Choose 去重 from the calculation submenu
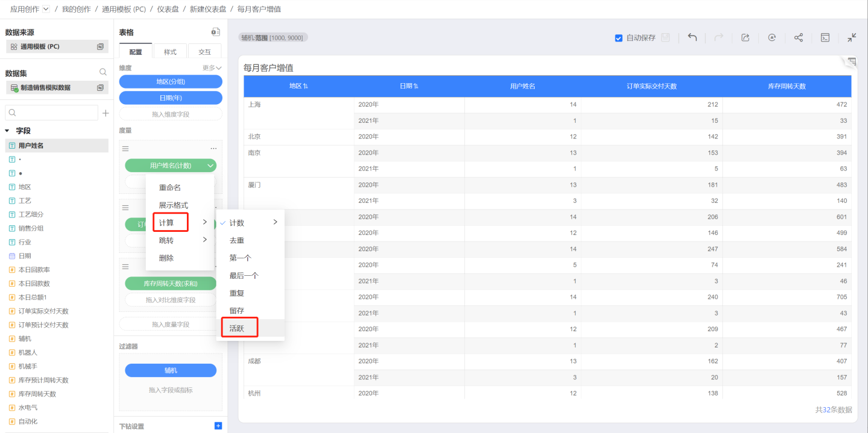The image size is (868, 433). [236, 240]
